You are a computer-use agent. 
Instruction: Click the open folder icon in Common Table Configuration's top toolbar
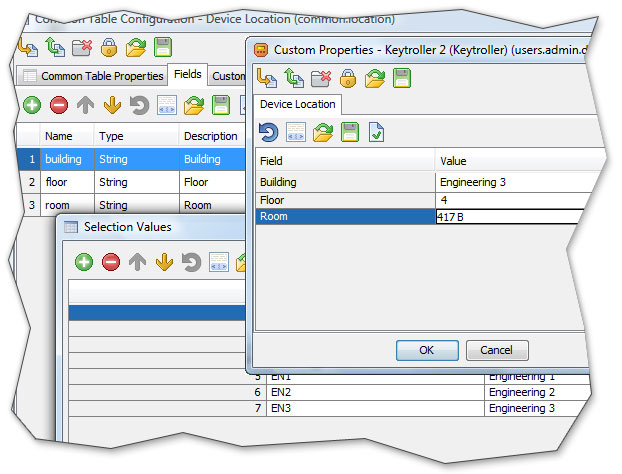pos(136,48)
